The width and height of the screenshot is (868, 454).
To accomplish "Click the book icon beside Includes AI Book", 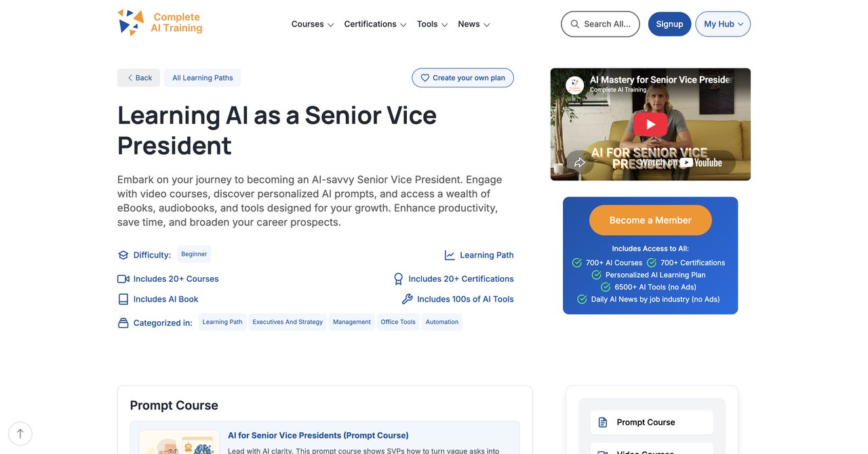I will coord(123,300).
